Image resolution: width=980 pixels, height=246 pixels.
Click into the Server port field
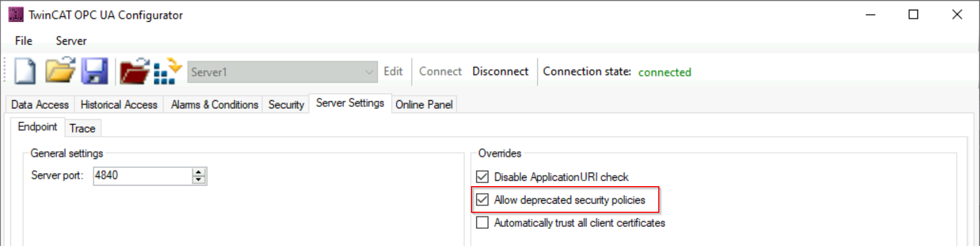tap(143, 175)
